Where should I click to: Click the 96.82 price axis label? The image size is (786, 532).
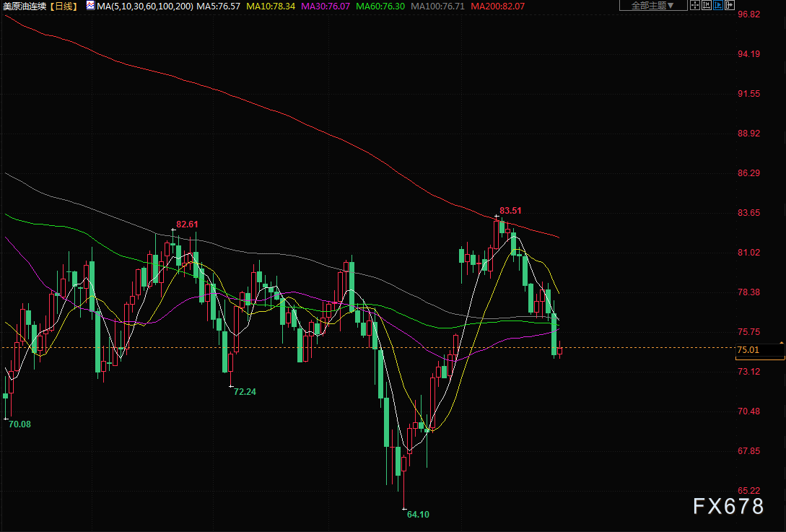point(749,14)
